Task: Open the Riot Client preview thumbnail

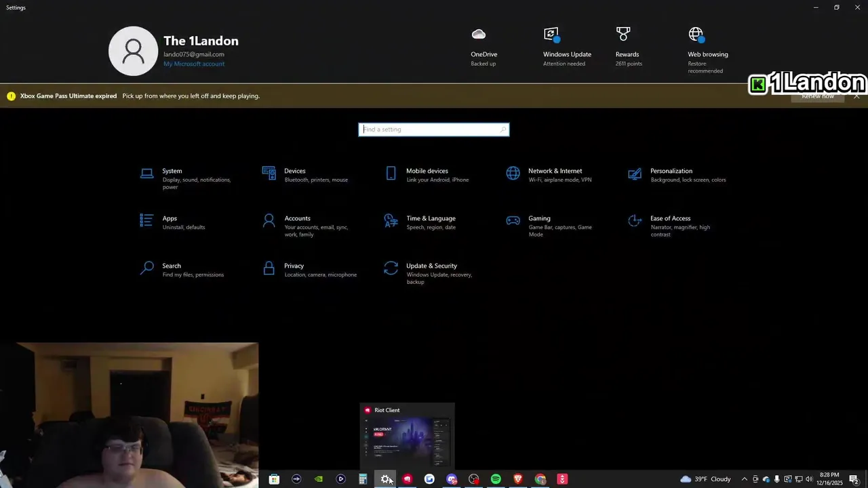Action: click(x=407, y=435)
